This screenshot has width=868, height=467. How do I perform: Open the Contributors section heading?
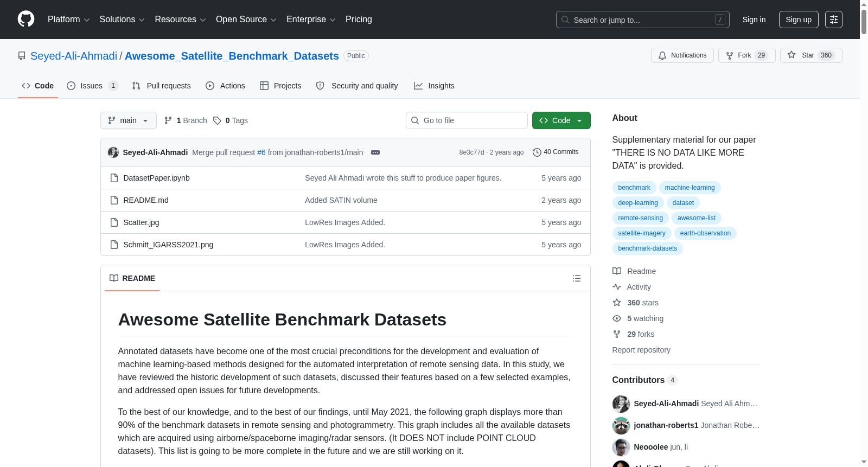click(x=644, y=380)
